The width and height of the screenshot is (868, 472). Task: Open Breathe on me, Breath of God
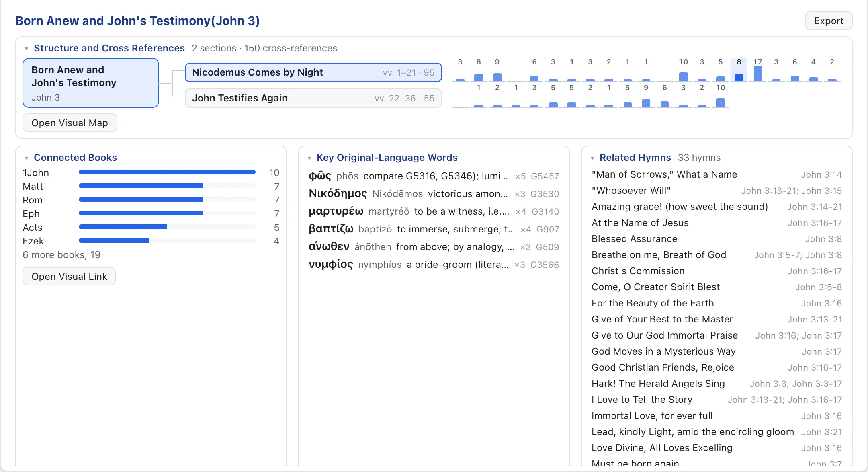[x=717, y=255]
